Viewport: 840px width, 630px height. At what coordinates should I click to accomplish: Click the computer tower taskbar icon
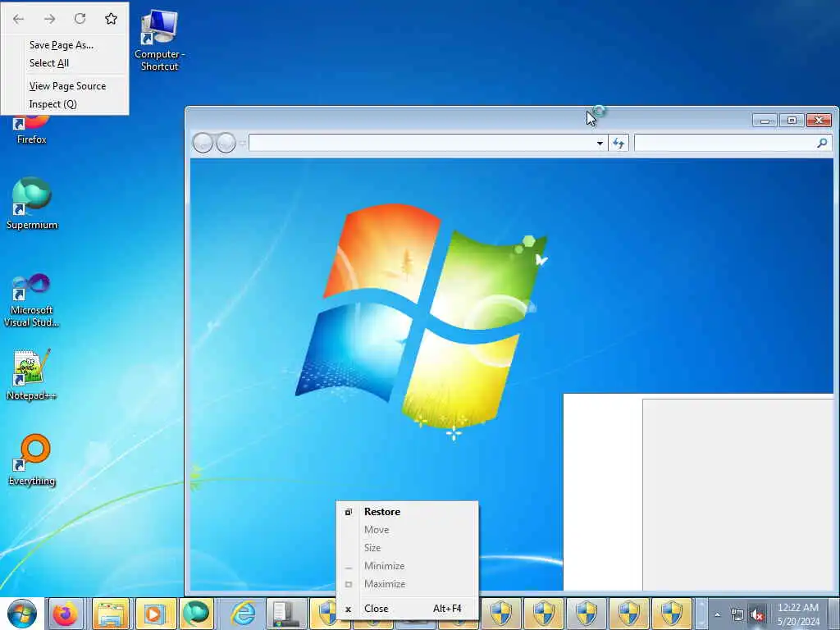pyautogui.click(x=285, y=614)
